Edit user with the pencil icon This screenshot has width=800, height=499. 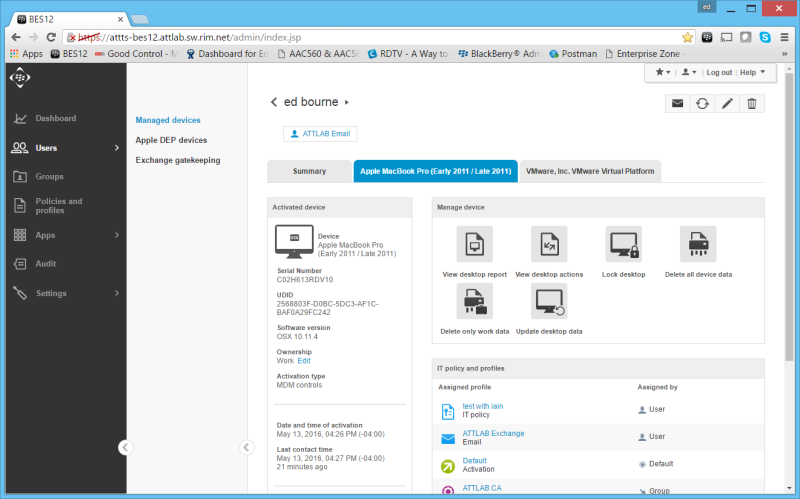click(727, 104)
